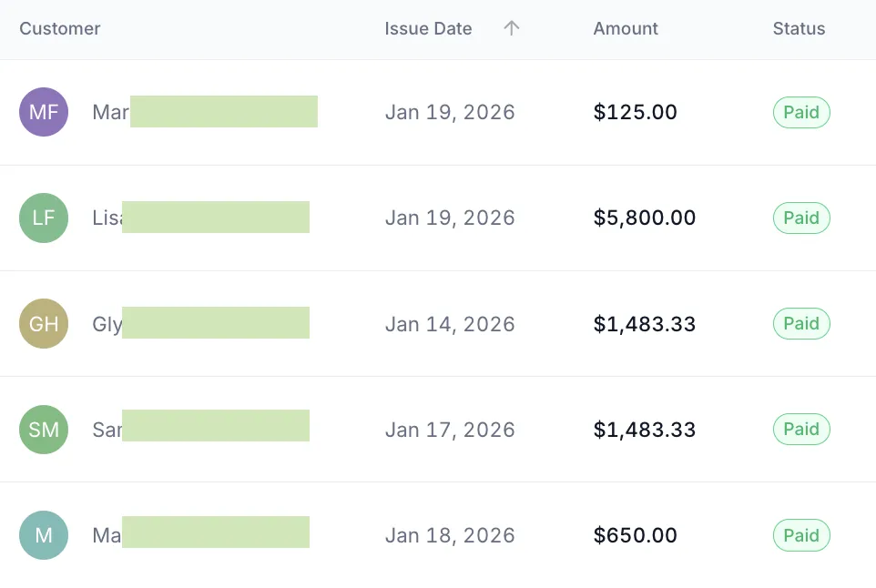Click the green LF customer avatar
Image resolution: width=876 pixels, height=588 pixels.
point(44,218)
